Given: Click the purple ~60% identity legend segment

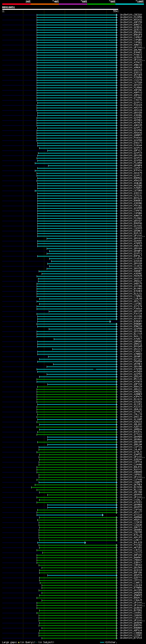Looking at the screenshot, I should click(73, 4).
